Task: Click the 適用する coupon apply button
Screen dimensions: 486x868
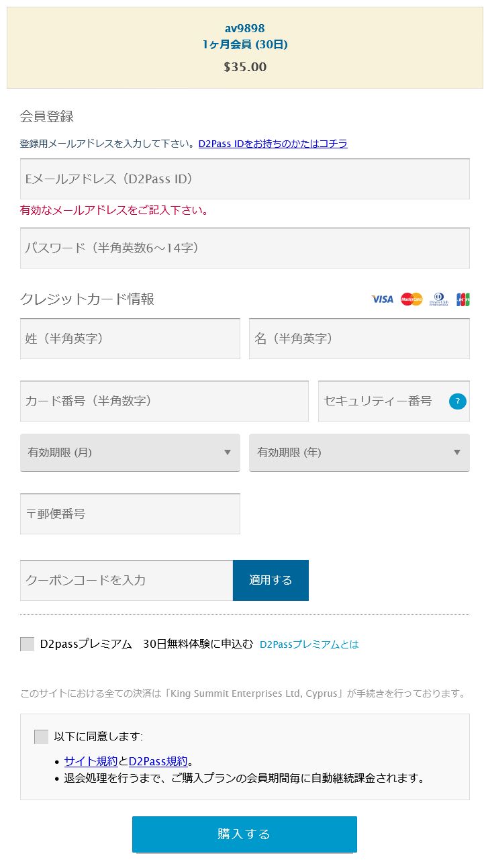Action: click(x=271, y=580)
